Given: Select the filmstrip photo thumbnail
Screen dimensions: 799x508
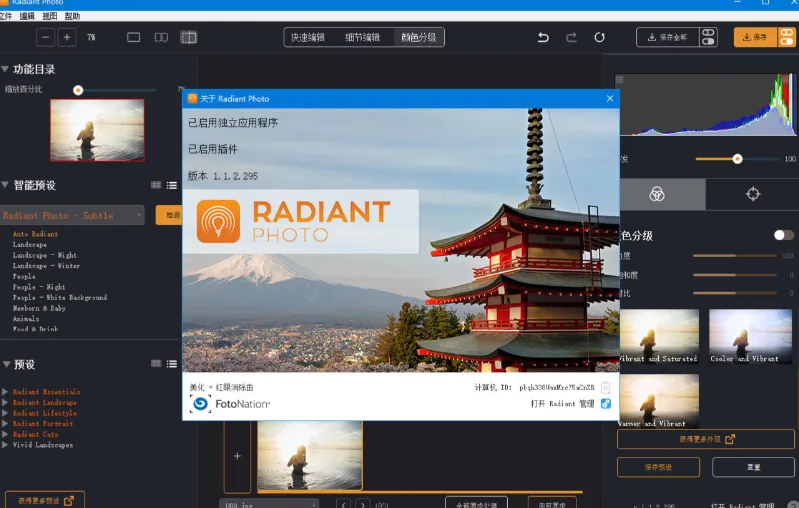Looking at the screenshot, I should 310,456.
